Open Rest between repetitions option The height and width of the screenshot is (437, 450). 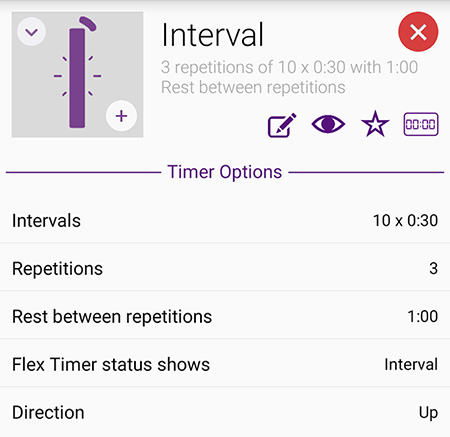pos(225,316)
